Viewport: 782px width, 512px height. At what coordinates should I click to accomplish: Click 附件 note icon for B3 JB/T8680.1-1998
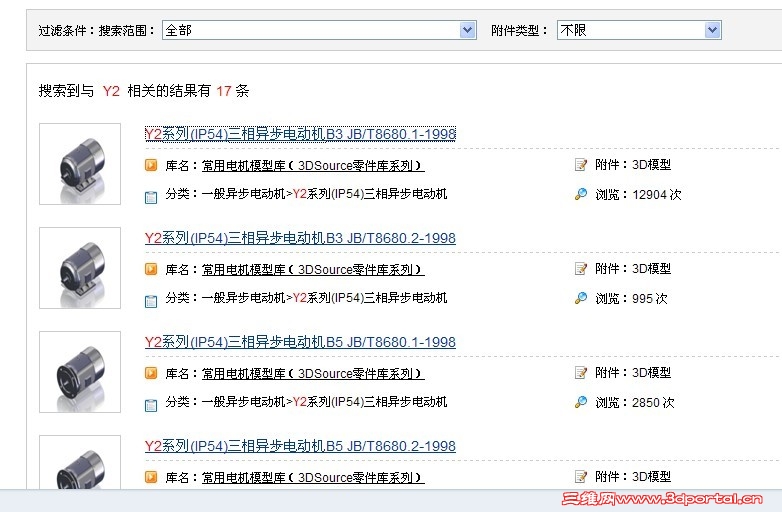581,165
